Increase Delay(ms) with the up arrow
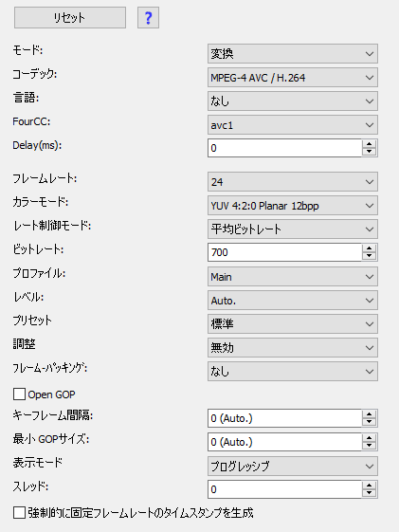The image size is (399, 532). pyautogui.click(x=370, y=144)
